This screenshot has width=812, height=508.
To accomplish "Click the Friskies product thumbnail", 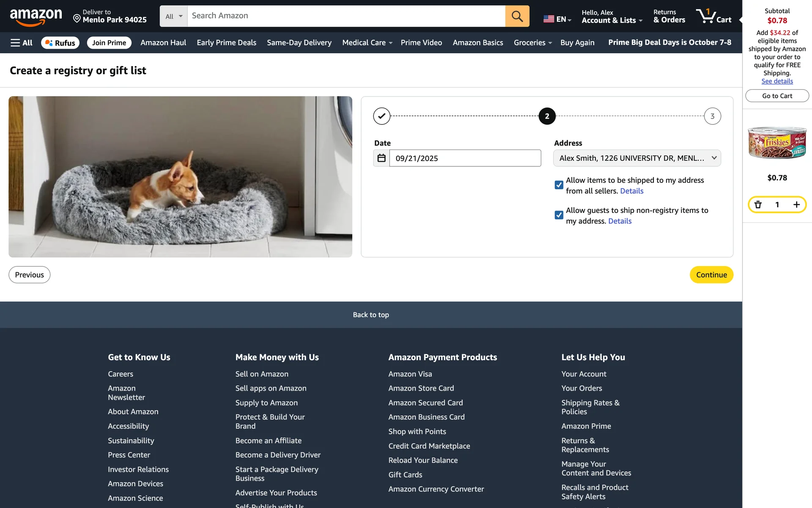I will click(x=777, y=142).
